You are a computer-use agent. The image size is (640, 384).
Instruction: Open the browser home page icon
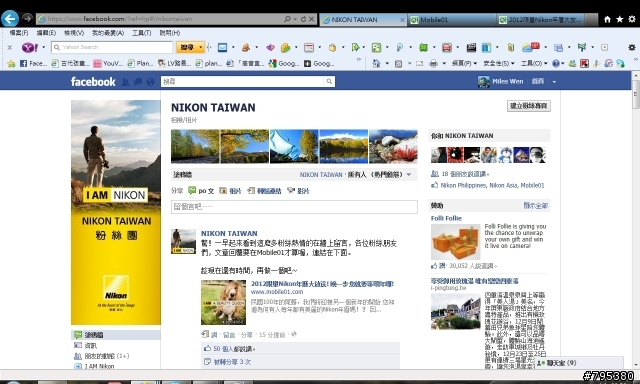pos(607,19)
